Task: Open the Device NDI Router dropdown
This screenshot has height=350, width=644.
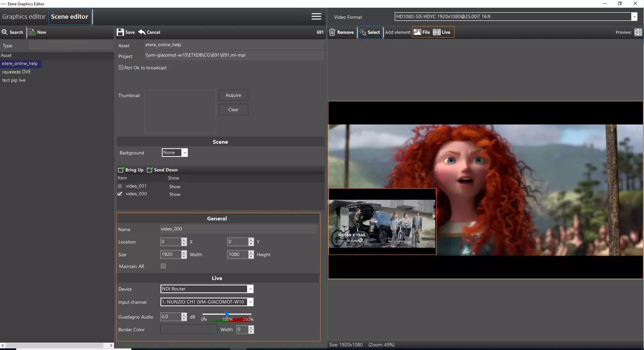Action: [250, 289]
